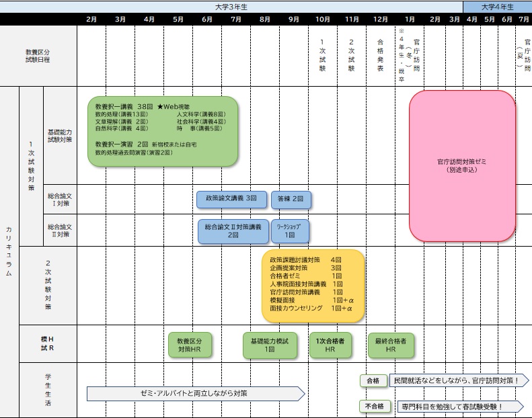Click the yellow 政策課題討議対策 list box

[x=313, y=286]
